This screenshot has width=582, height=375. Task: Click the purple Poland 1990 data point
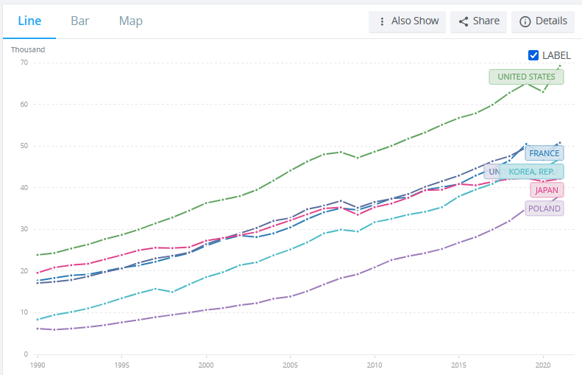(37, 329)
